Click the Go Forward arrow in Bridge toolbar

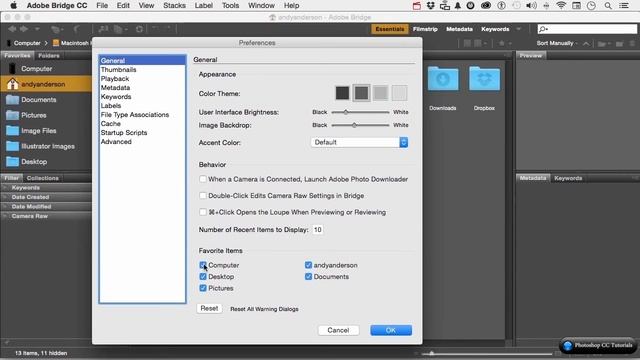pyautogui.click(x=24, y=29)
